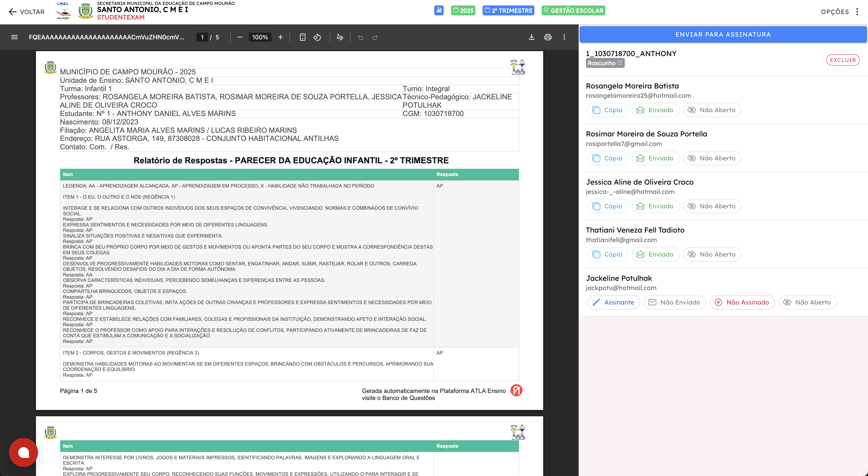This screenshot has height=476, width=868.
Task: Click the 100% zoom level field
Action: [x=260, y=37]
